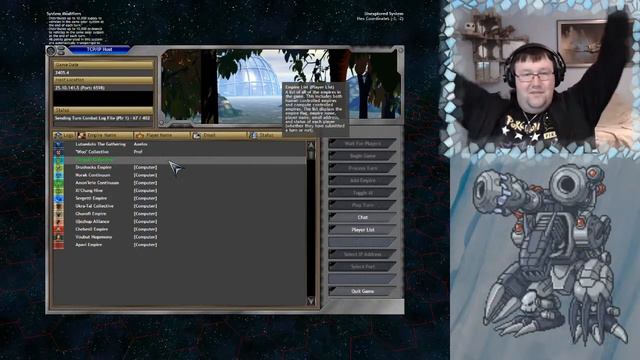Quit the game with Quit Game
The image size is (640, 360).
point(362,291)
